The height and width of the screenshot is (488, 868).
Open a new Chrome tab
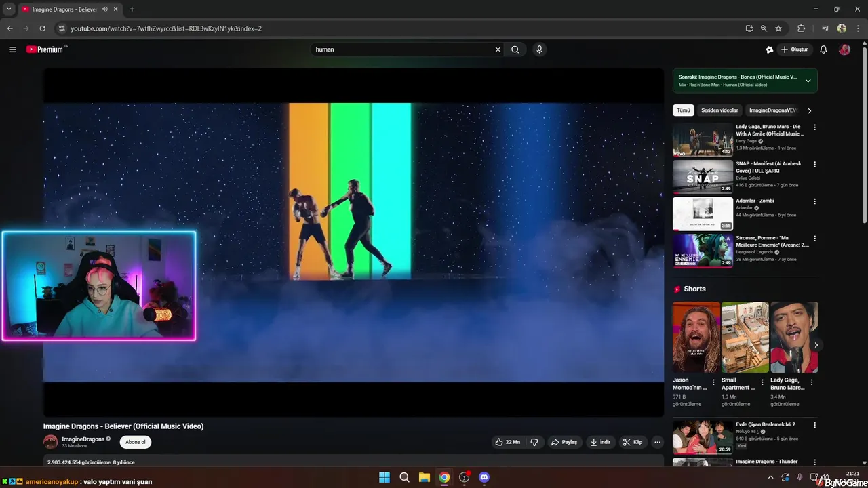[132, 9]
